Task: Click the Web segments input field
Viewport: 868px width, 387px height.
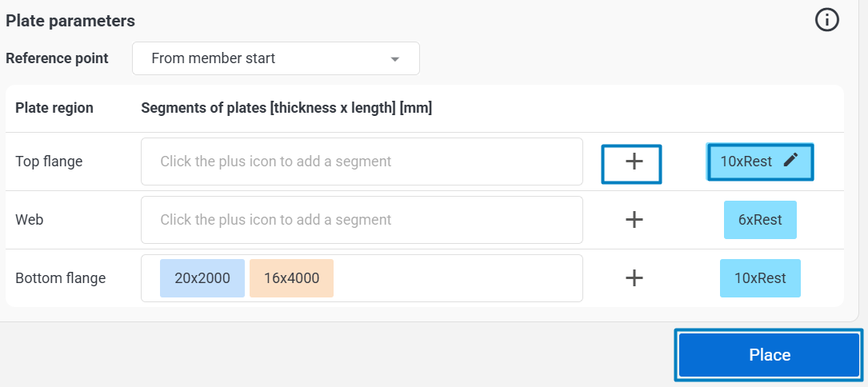Action: pyautogui.click(x=362, y=220)
